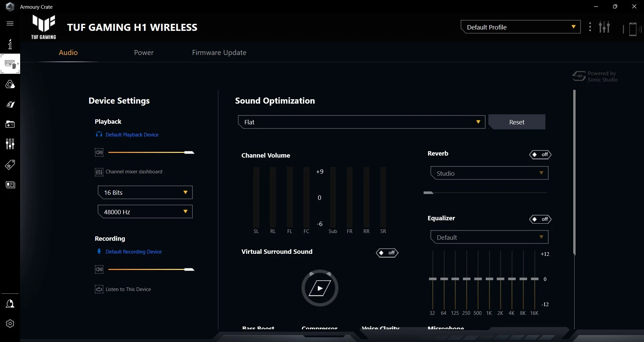Click the Reset button
Screen dimensions: 644x342
[x=517, y=122]
